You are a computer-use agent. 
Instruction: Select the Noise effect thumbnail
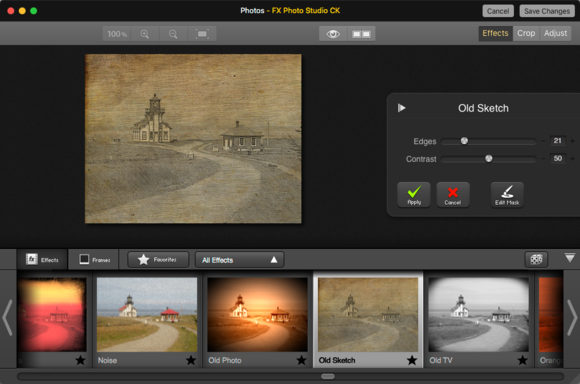pyautogui.click(x=147, y=314)
